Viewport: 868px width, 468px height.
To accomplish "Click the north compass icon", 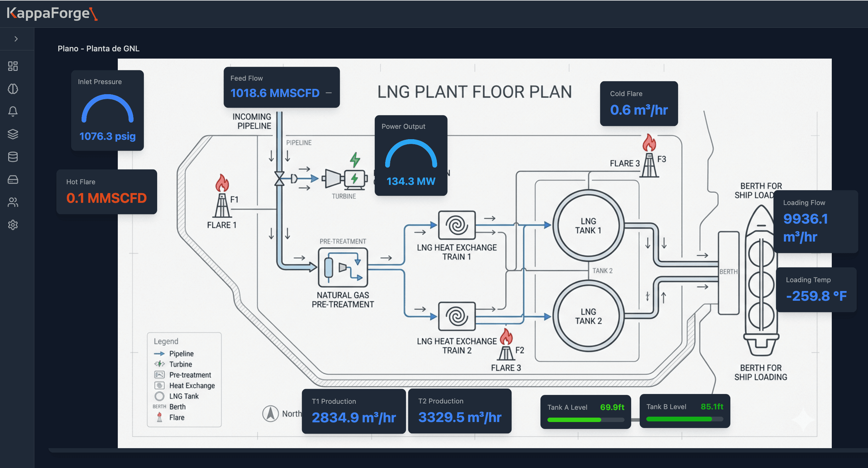I will pos(271,414).
